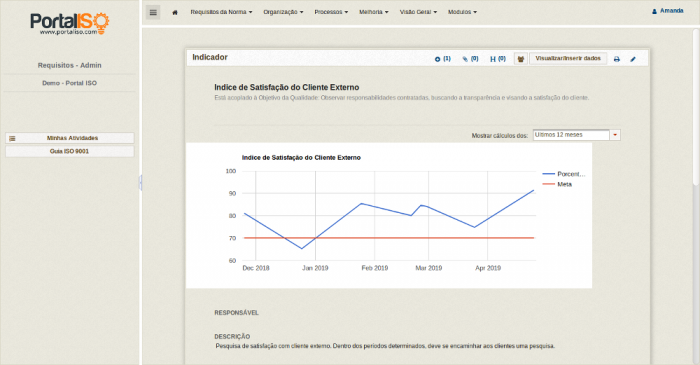The height and width of the screenshot is (365, 700).
Task: Go to the home icon
Action: [x=175, y=12]
